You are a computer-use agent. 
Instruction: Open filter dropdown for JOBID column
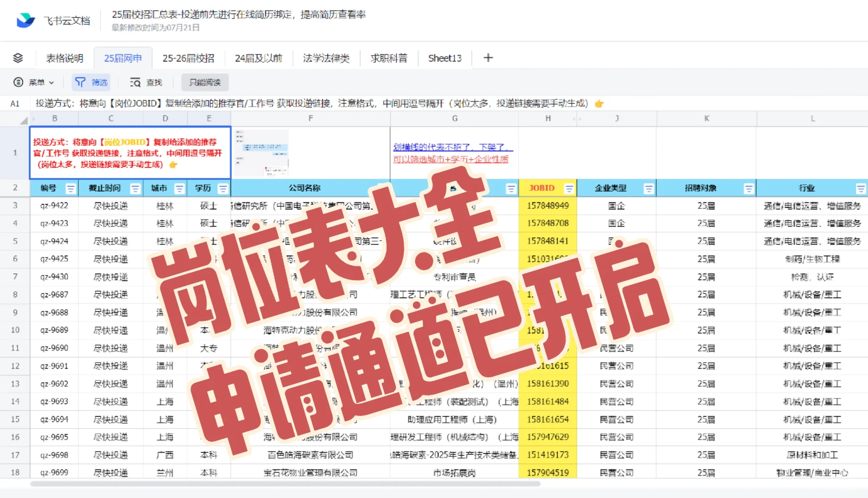point(569,189)
